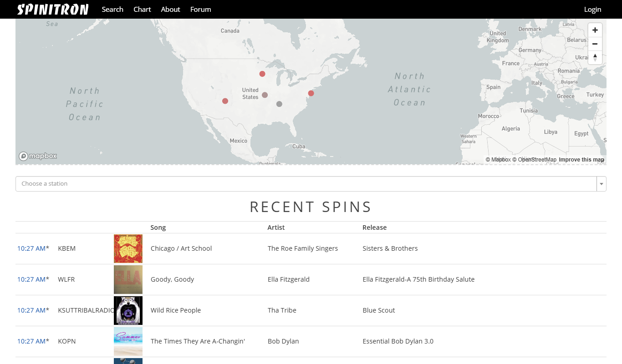Open the 10:27 AM spin for WLFR

[x=31, y=279]
